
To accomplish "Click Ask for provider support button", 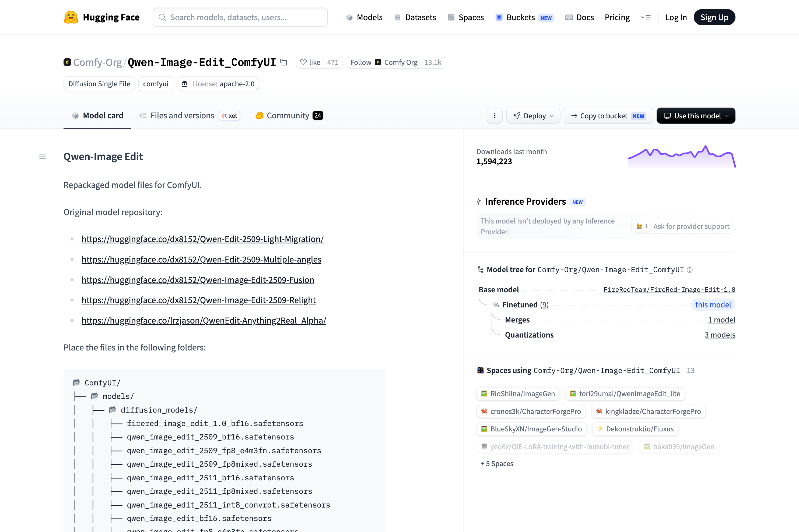I will click(682, 226).
